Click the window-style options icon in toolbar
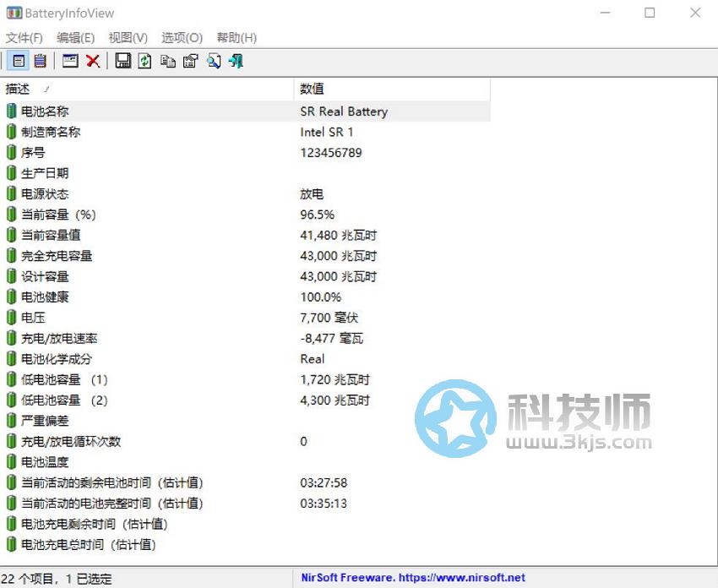 (70, 61)
